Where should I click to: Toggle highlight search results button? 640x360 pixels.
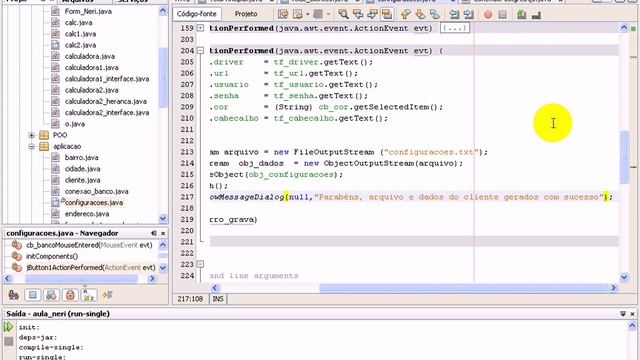tap(387, 14)
